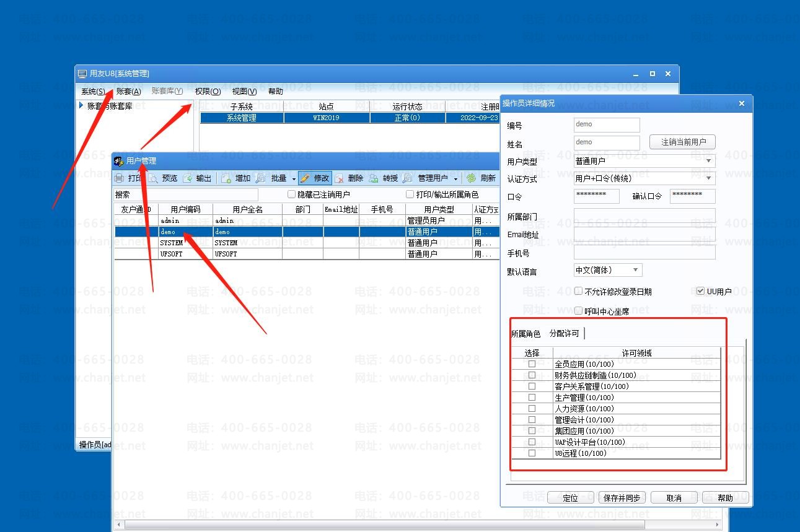800x532 pixels.
Task: Click the 所属部门 input field
Action: click(x=644, y=216)
